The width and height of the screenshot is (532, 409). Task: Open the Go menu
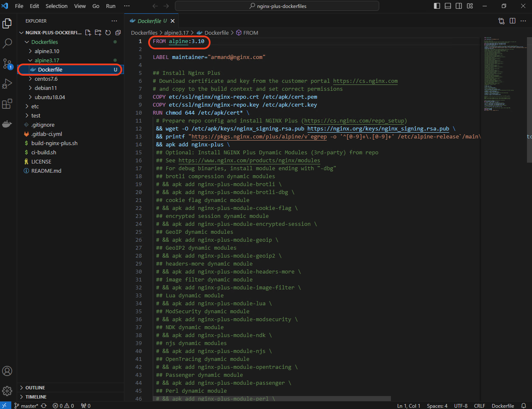pos(96,6)
